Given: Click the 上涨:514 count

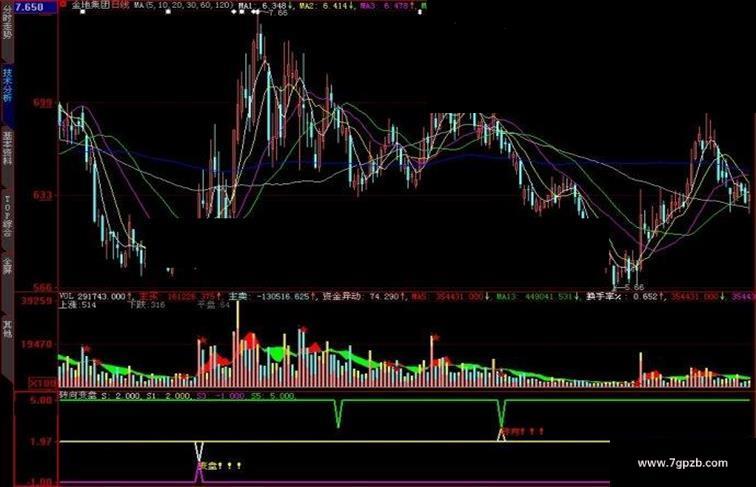Looking at the screenshot, I should coord(78,305).
